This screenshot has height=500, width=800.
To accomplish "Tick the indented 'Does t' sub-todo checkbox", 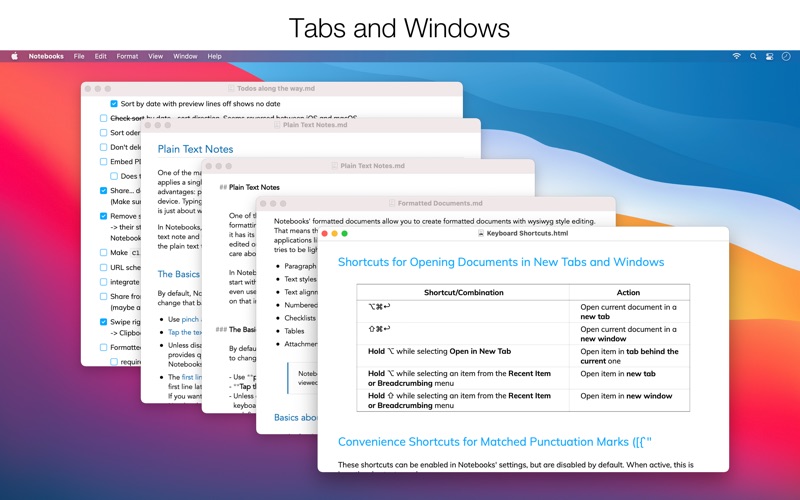I will (114, 176).
